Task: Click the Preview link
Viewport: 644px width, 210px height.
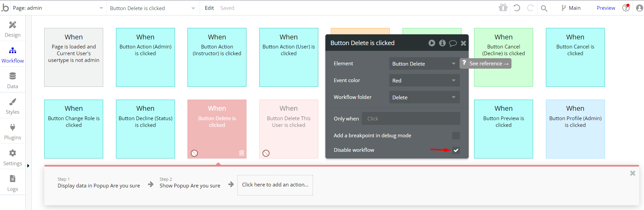Action: 606,8
